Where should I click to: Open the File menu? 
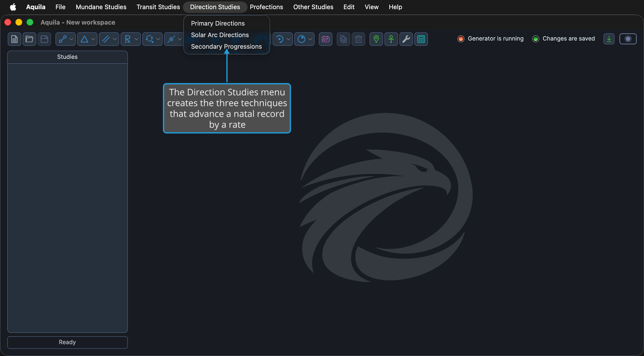tap(60, 7)
